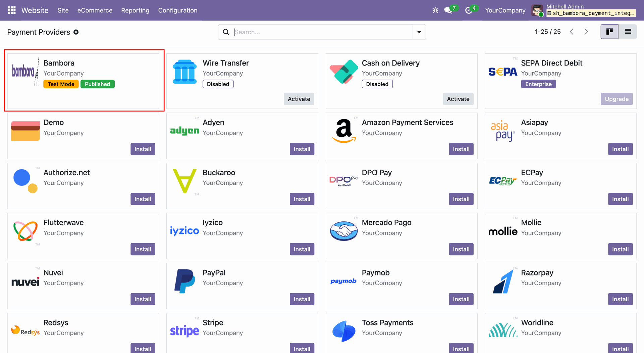Click the Stripe logo
Screen dimensions: 644x353
[x=184, y=331]
